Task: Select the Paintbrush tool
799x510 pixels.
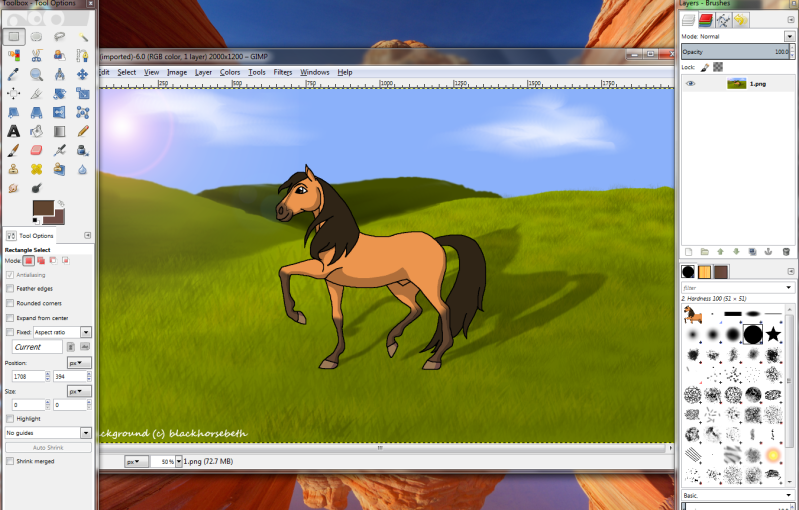Action: [14, 150]
